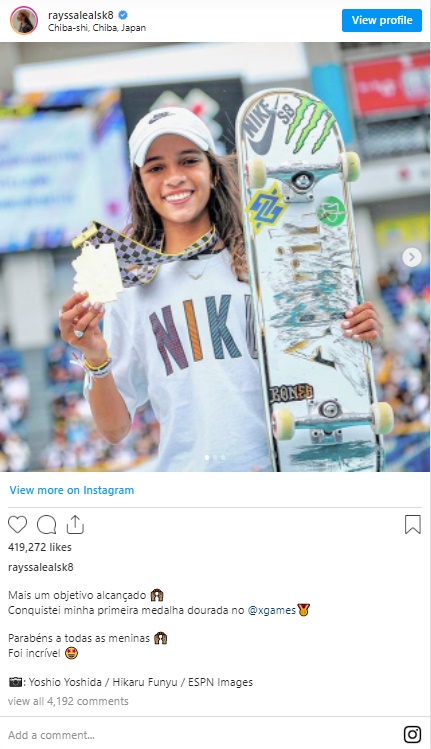The image size is (431, 749).
Task: Open the View more on Instagram link
Action: [x=72, y=490]
